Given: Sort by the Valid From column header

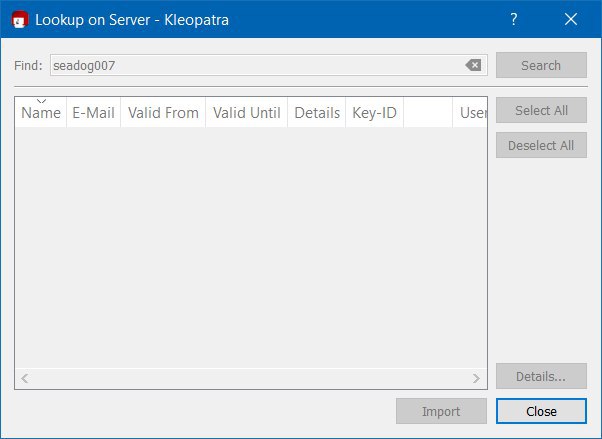Looking at the screenshot, I should point(163,113).
